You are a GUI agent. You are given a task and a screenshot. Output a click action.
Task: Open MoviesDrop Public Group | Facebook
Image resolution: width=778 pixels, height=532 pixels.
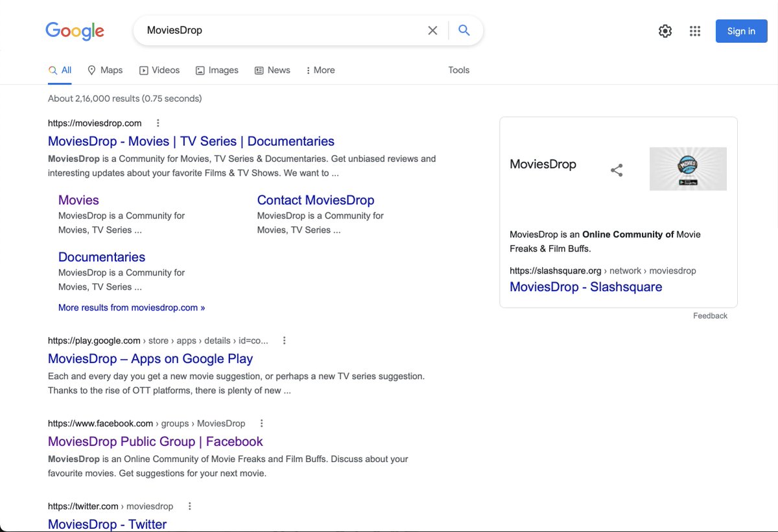click(156, 442)
